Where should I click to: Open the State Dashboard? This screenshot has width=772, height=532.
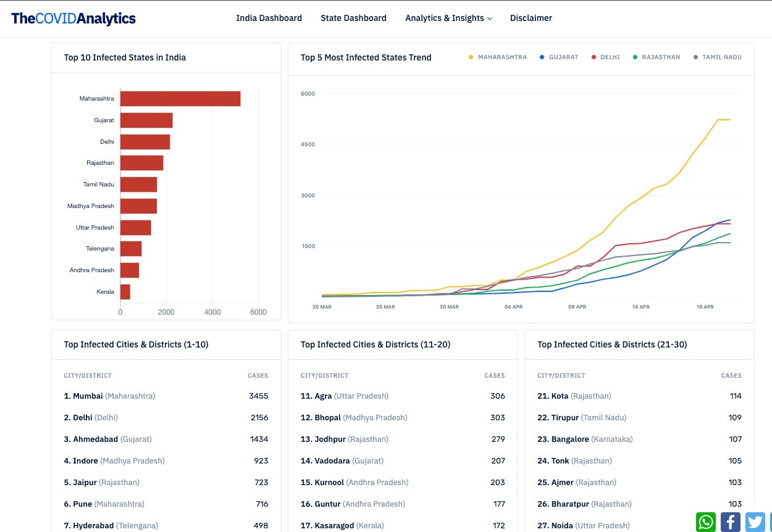pos(353,18)
